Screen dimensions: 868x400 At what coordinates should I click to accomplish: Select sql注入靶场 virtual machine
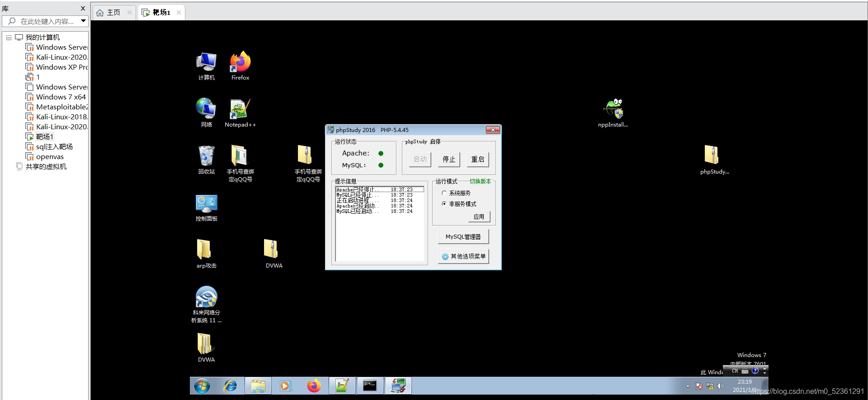coord(49,146)
